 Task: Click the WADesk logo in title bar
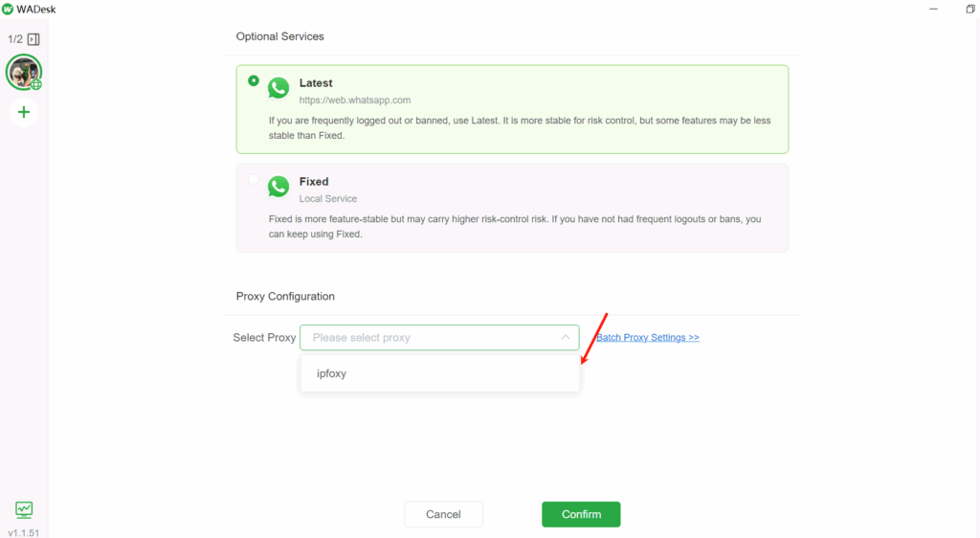(x=8, y=9)
